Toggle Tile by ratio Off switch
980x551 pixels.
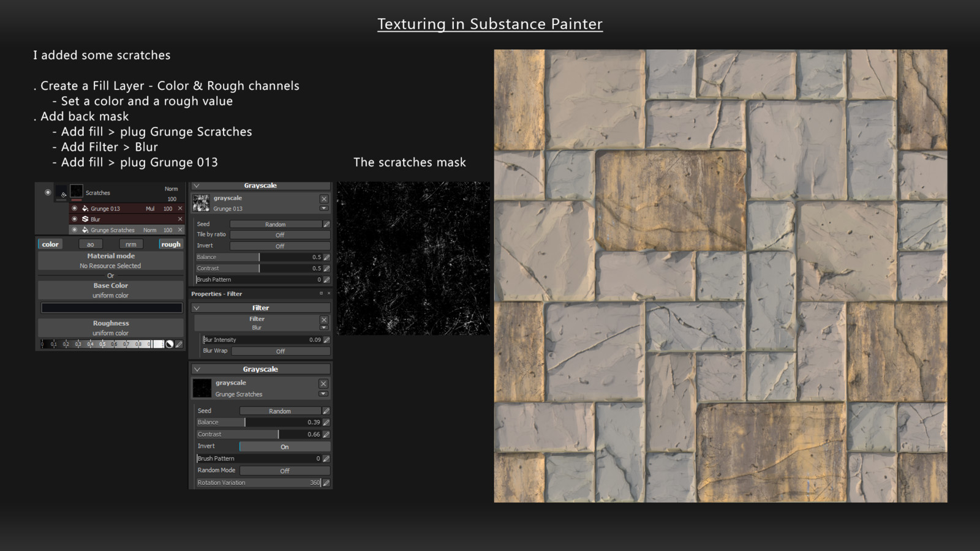280,234
